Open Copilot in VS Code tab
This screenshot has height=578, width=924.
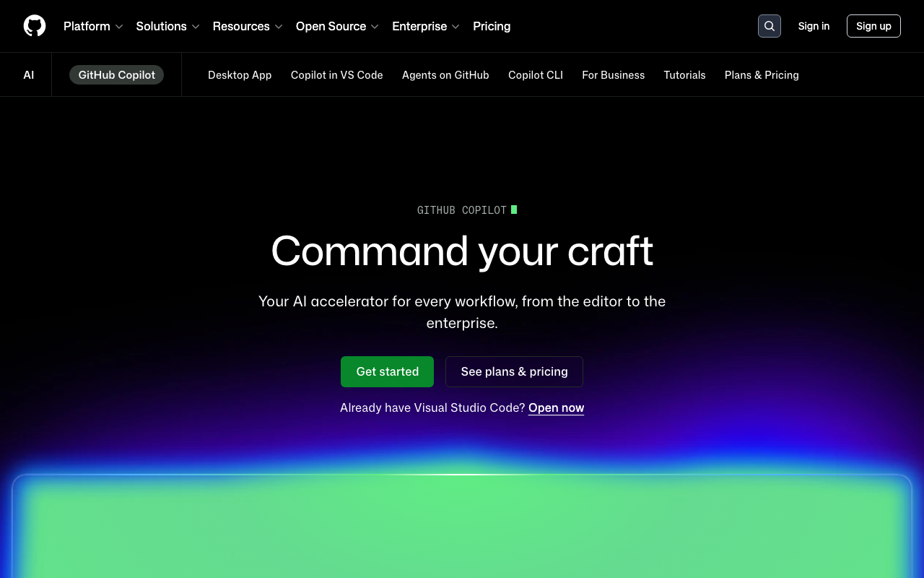(337, 75)
